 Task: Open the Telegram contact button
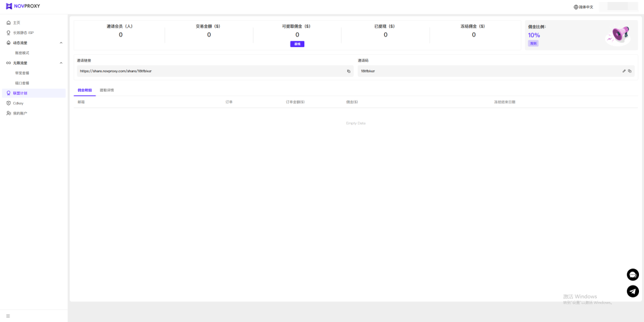pyautogui.click(x=633, y=291)
